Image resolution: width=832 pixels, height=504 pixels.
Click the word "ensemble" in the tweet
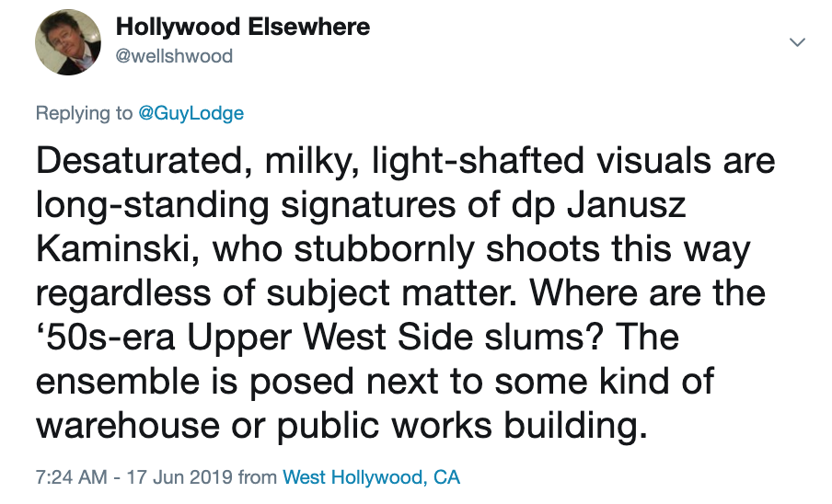click(117, 381)
